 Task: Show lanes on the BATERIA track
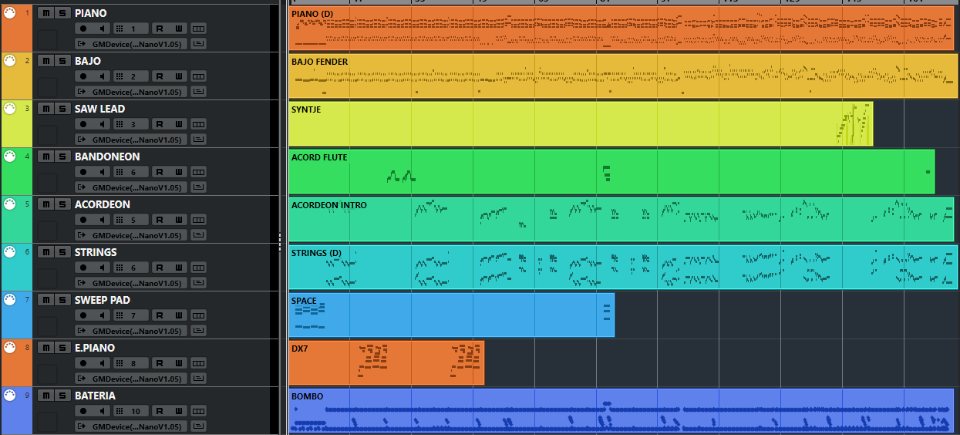[x=198, y=410]
